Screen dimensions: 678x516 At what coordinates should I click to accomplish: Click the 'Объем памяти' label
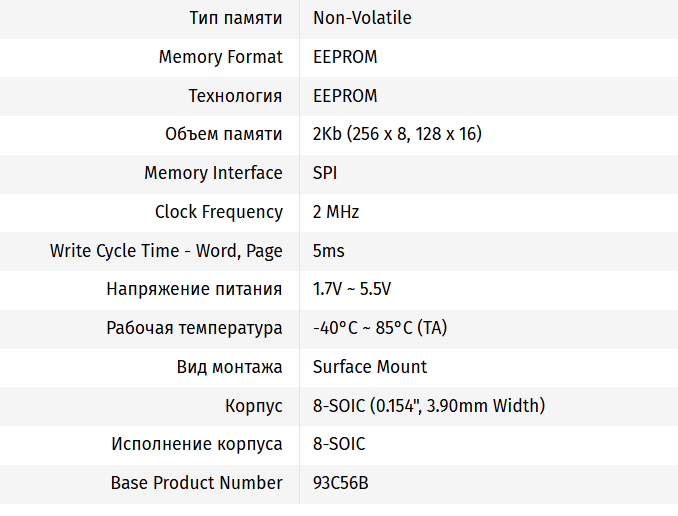coord(223,134)
